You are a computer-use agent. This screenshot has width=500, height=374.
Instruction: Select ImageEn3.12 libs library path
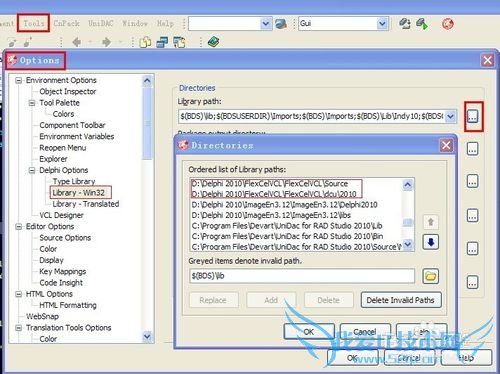tap(271, 215)
